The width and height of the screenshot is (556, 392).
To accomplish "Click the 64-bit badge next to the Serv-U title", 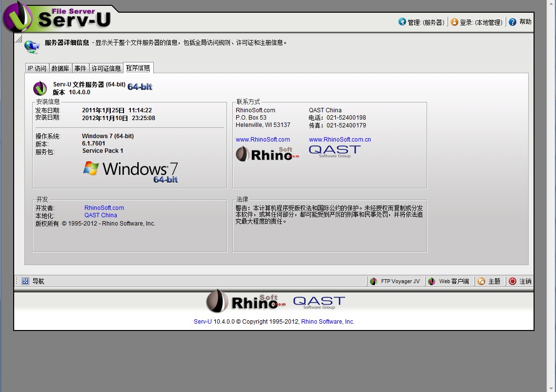I will click(140, 86).
